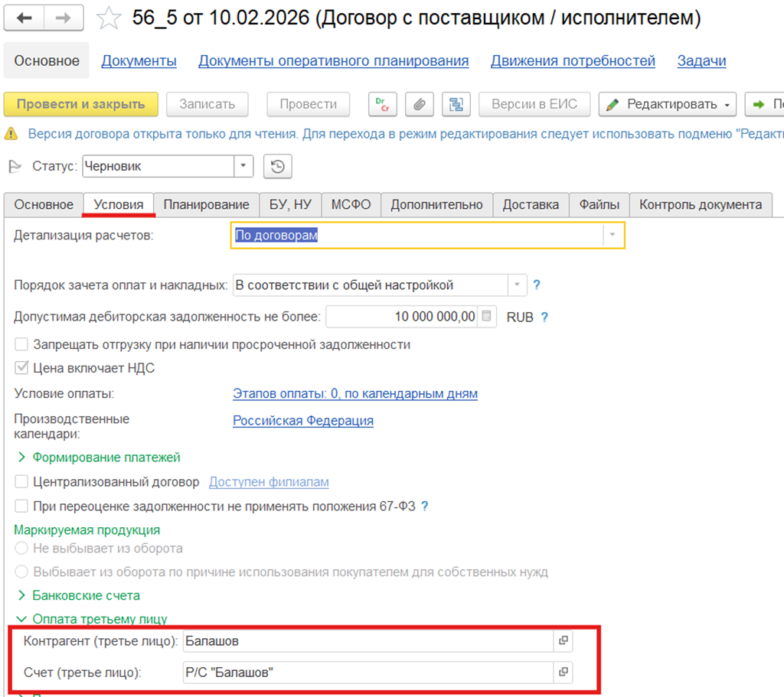Viewport: 784px width, 697px height.
Task: Open Балашов counterparty with the open icon
Action: point(563,640)
